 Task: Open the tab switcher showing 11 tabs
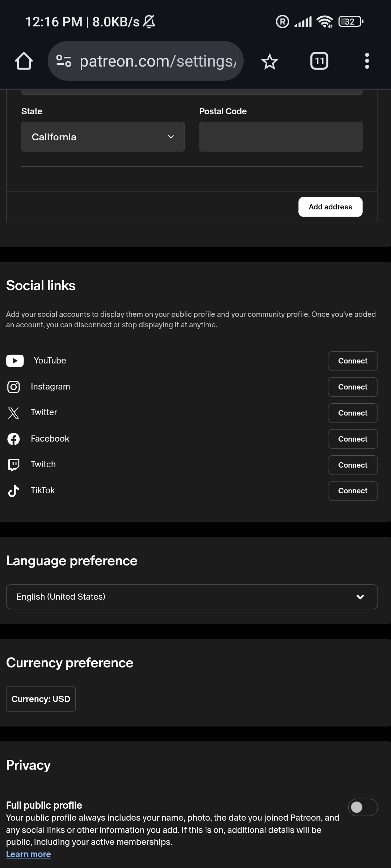319,61
